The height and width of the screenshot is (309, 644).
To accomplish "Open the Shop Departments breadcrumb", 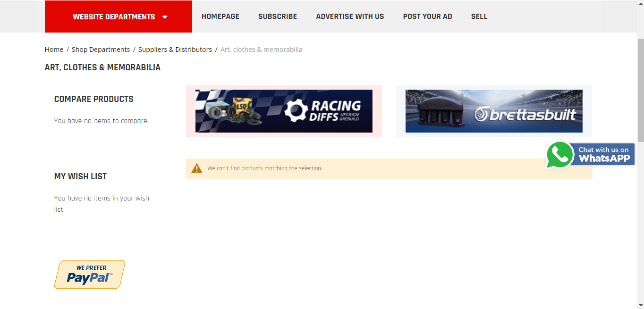I will (101, 50).
